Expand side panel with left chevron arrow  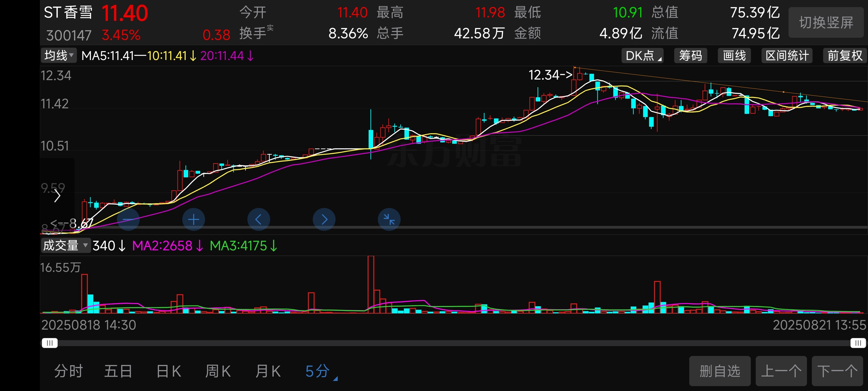click(x=57, y=196)
